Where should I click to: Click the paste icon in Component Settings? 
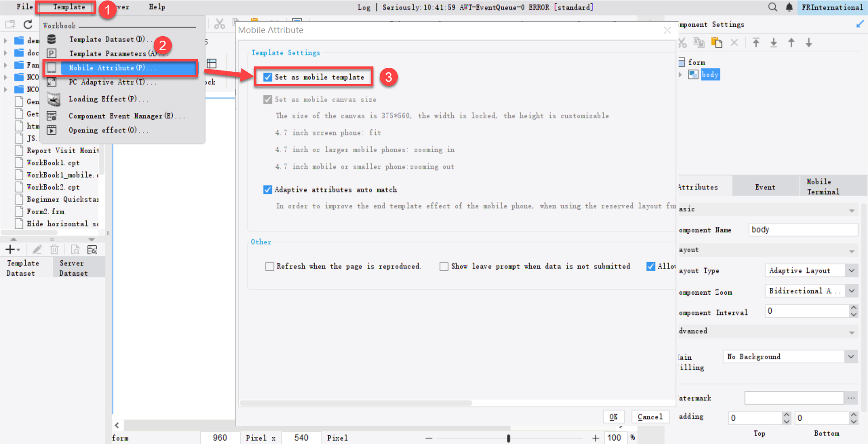click(x=717, y=42)
